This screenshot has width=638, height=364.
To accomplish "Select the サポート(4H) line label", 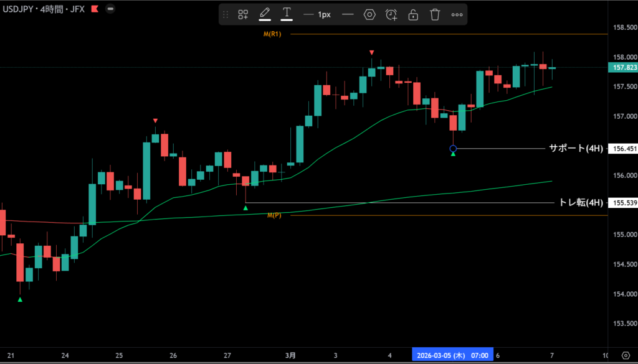I will 575,148.
